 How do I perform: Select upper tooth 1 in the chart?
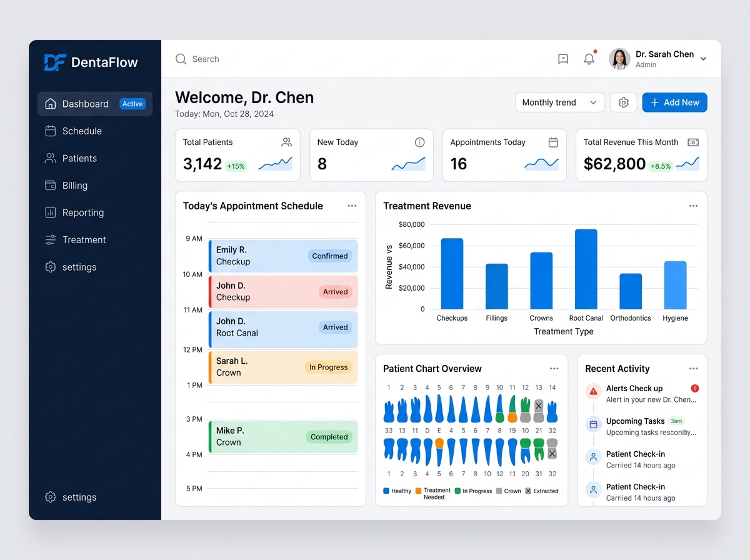(389, 411)
